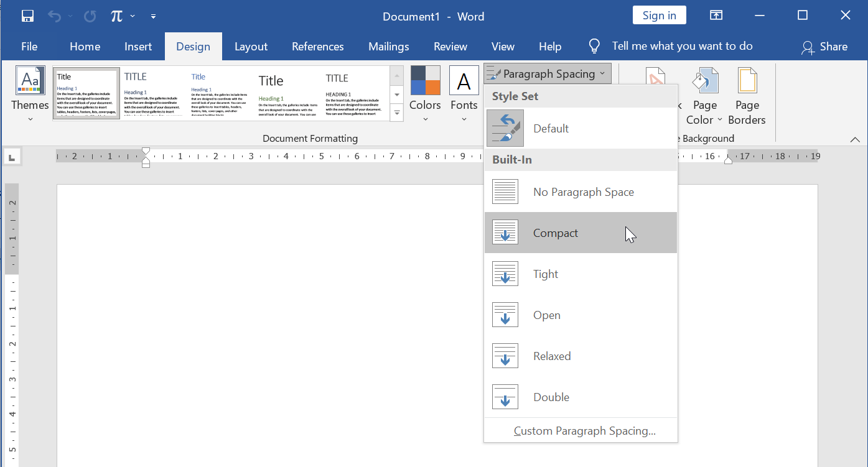Open Custom Paragraph Spacing dialog
868x467 pixels.
[x=581, y=431]
